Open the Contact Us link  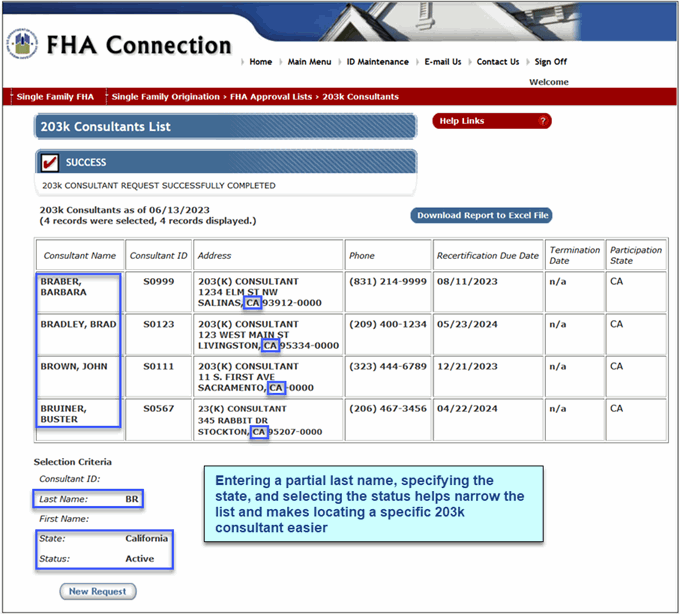498,62
